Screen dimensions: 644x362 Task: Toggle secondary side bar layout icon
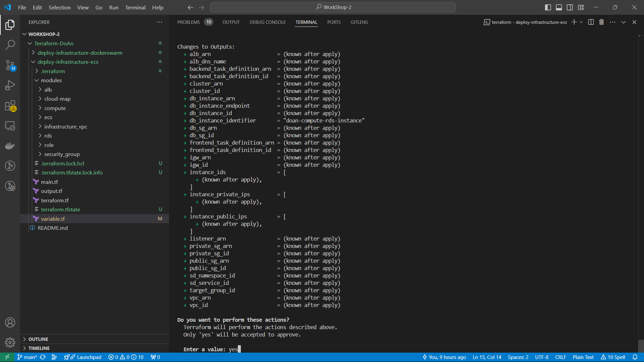coord(570,7)
